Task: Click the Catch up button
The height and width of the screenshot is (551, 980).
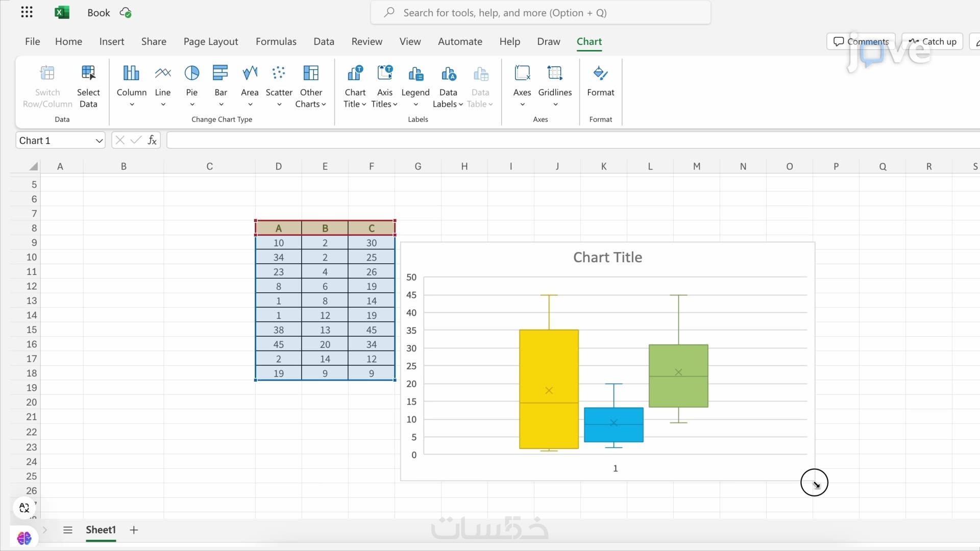Action: point(932,41)
